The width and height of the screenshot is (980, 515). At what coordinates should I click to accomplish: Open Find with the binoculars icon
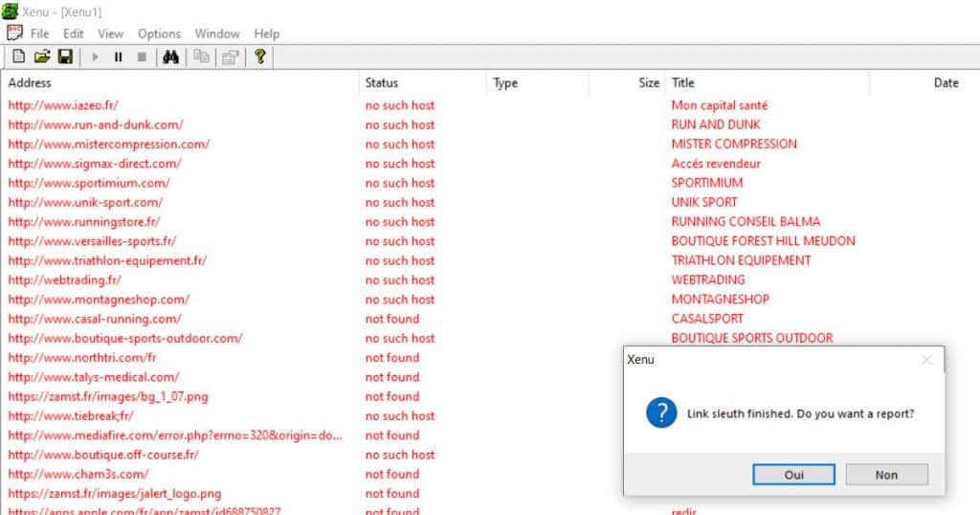170,56
